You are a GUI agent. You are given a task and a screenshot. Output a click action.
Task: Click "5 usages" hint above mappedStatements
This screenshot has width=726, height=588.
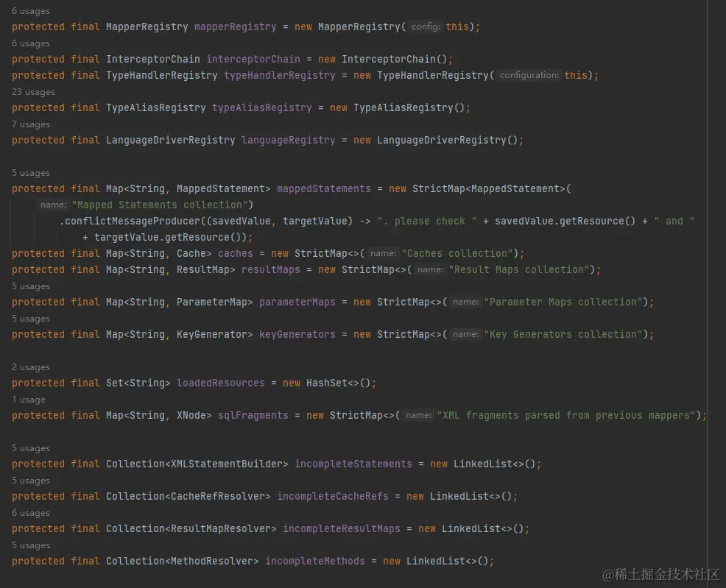31,173
